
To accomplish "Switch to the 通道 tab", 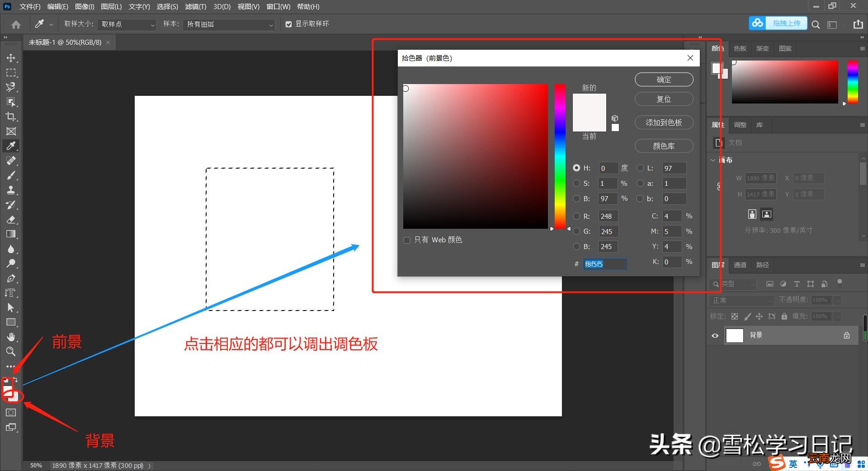I will 740,265.
